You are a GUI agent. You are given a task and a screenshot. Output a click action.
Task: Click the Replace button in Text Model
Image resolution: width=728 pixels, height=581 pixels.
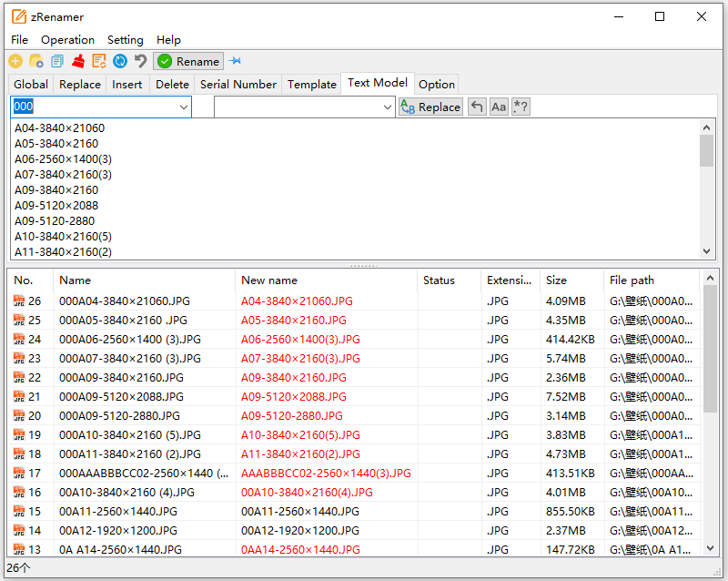point(430,107)
